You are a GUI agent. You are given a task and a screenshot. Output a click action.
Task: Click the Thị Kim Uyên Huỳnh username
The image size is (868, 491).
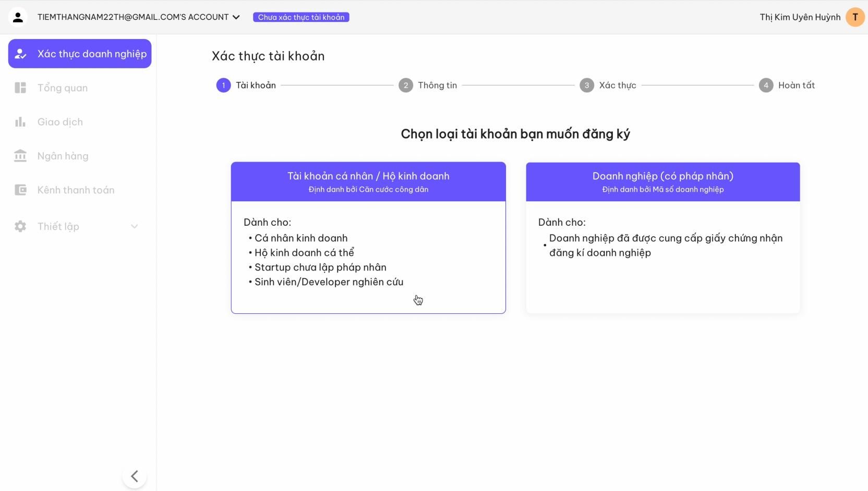(800, 17)
